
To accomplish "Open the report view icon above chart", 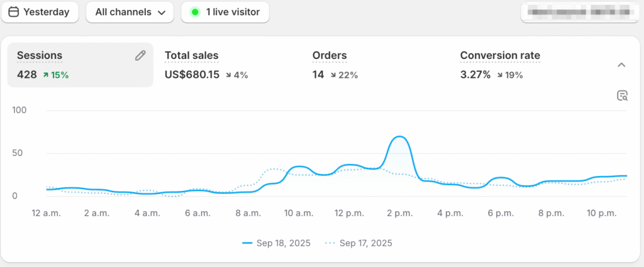I will point(622,95).
